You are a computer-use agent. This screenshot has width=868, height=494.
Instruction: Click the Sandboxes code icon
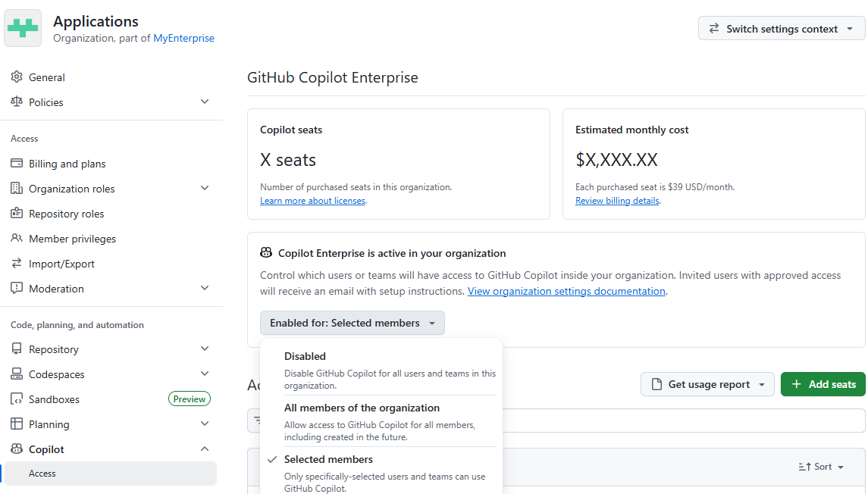click(x=17, y=399)
